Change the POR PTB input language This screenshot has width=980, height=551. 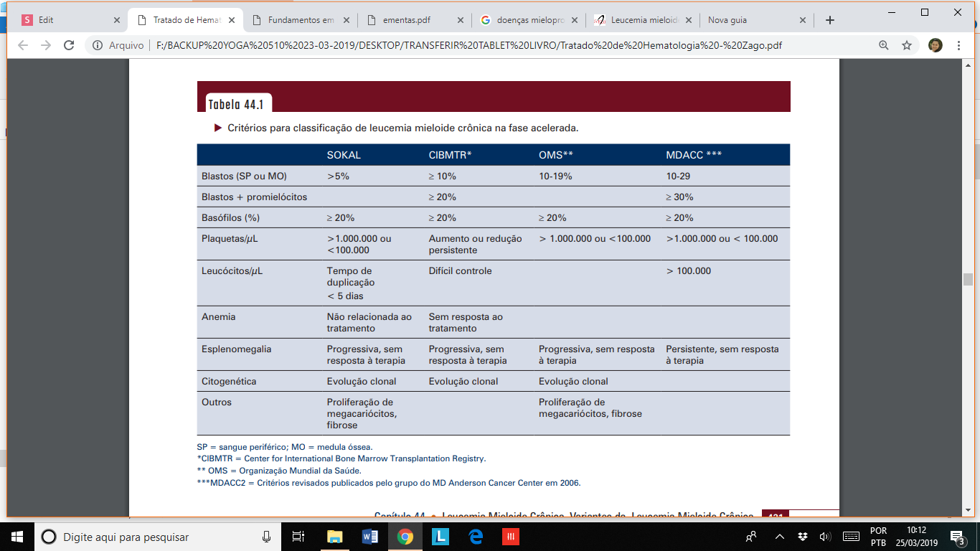pos(878,537)
